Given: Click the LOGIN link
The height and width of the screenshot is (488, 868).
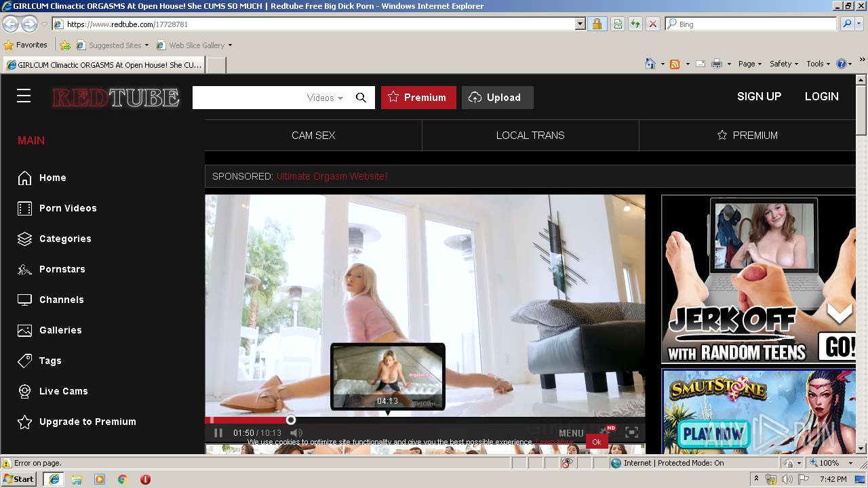Looking at the screenshot, I should click(822, 96).
